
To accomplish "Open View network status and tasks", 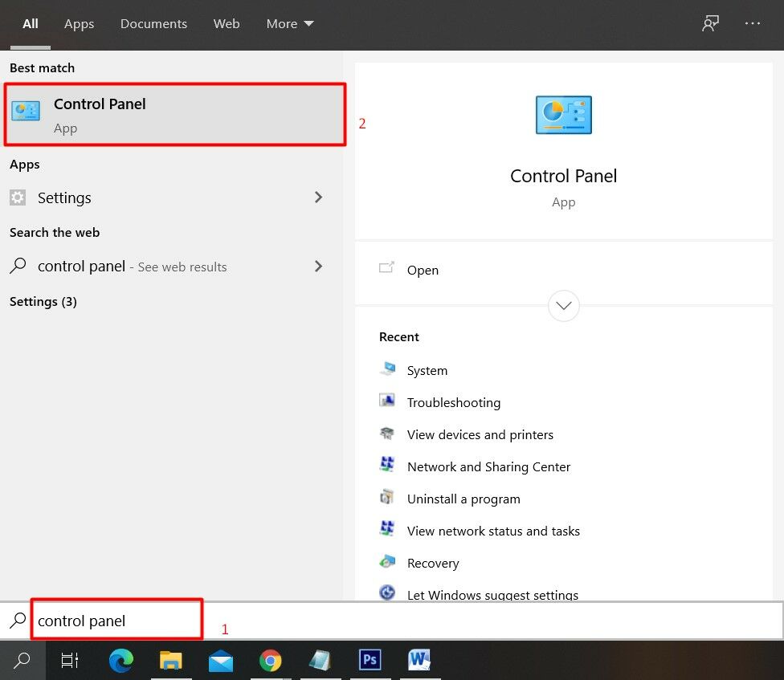I will [493, 531].
